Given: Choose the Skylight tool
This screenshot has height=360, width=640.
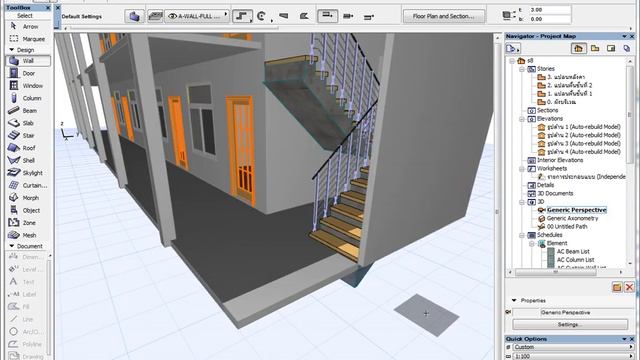Looking at the screenshot, I should click(x=28, y=173).
